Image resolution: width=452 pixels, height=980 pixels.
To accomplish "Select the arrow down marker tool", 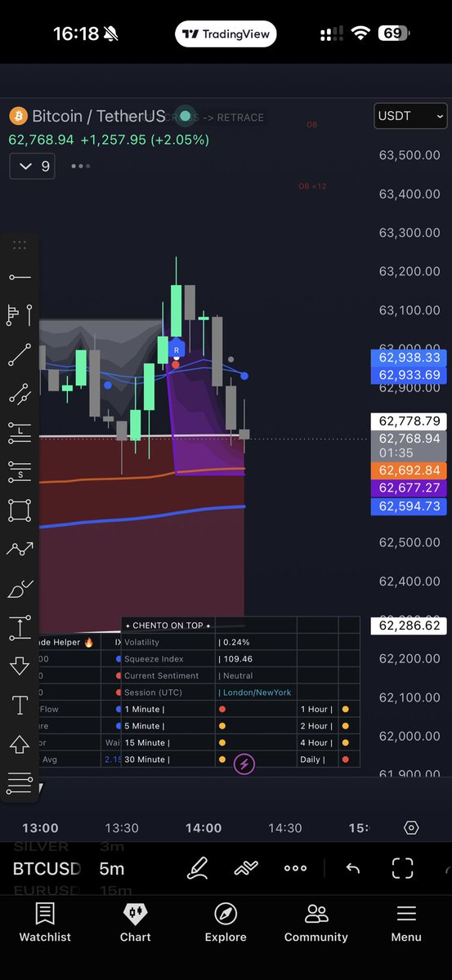I will tap(20, 666).
